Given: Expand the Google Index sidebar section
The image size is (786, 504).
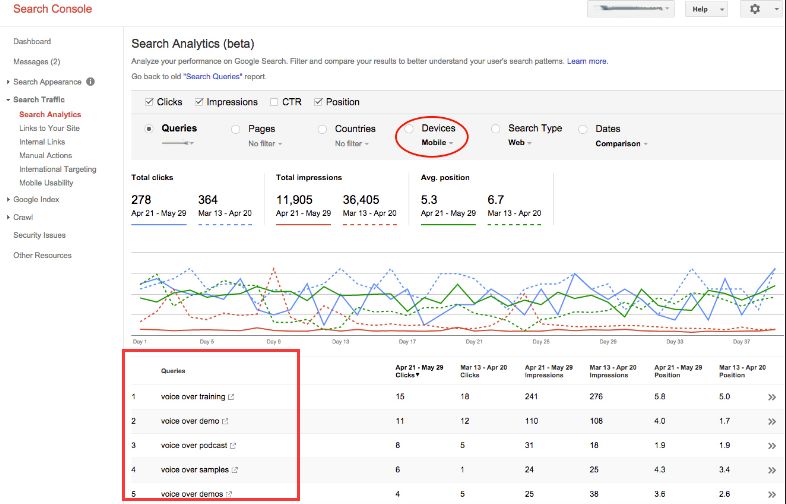Looking at the screenshot, I should (x=36, y=199).
